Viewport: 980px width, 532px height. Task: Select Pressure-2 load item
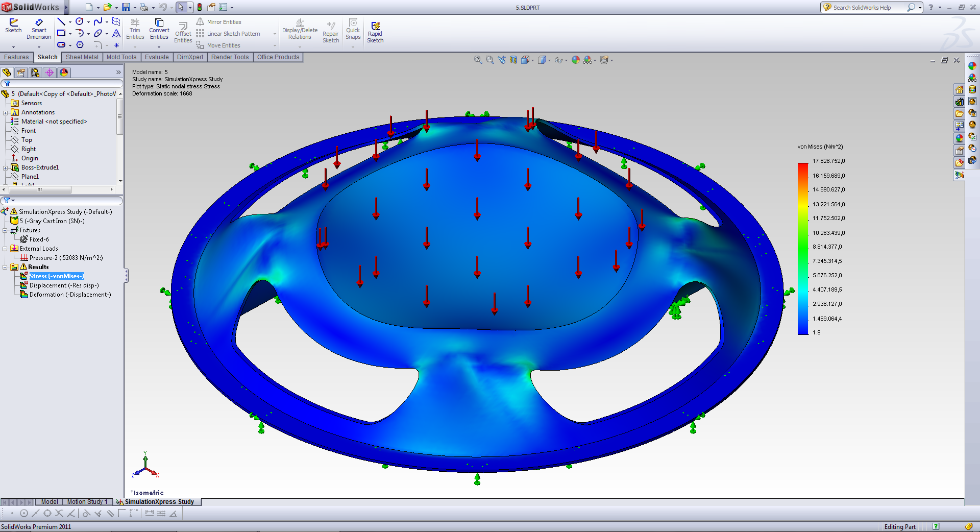(x=66, y=258)
